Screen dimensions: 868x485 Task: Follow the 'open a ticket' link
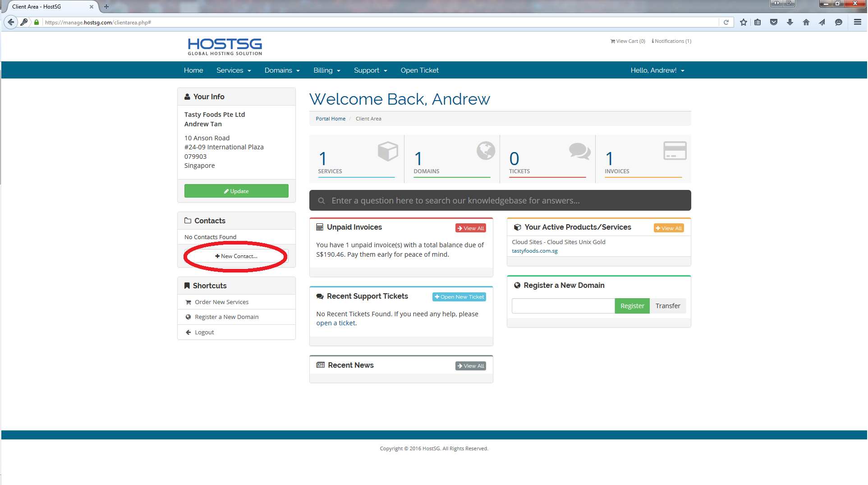tap(336, 323)
